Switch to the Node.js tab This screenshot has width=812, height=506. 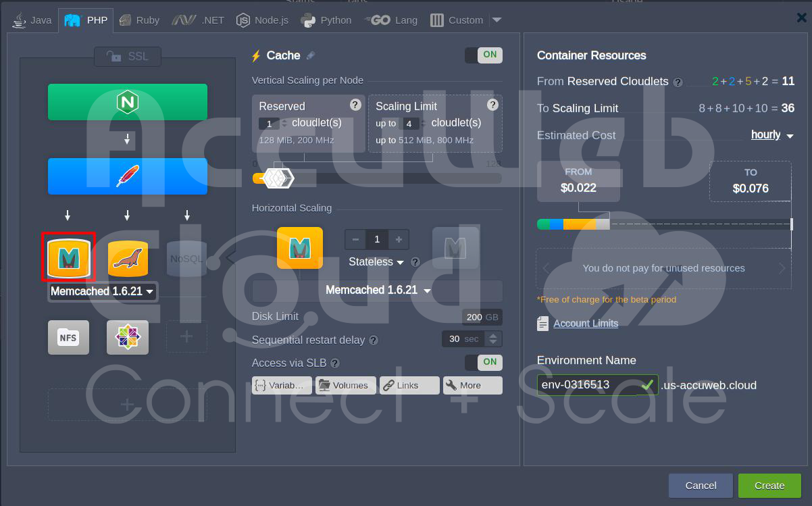click(x=262, y=20)
